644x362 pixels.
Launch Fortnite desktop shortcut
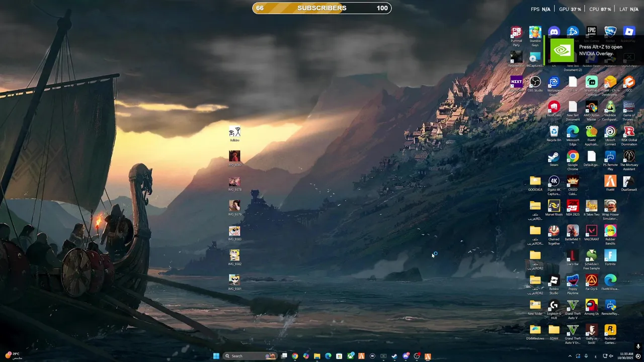point(610,257)
